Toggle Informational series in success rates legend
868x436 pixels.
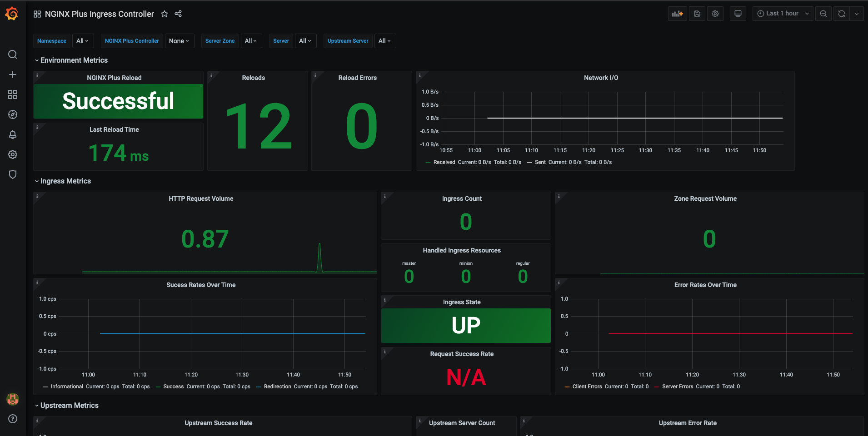tap(67, 386)
